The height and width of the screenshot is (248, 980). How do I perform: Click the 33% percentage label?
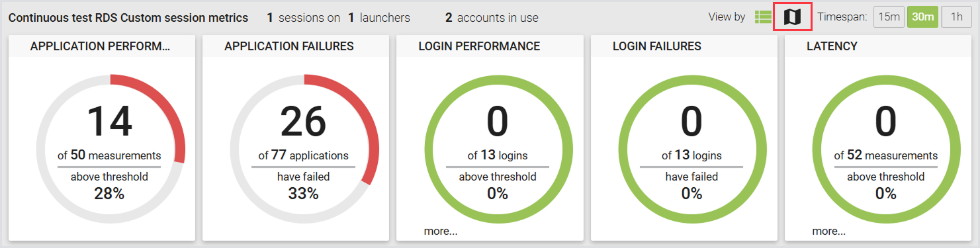tap(303, 194)
